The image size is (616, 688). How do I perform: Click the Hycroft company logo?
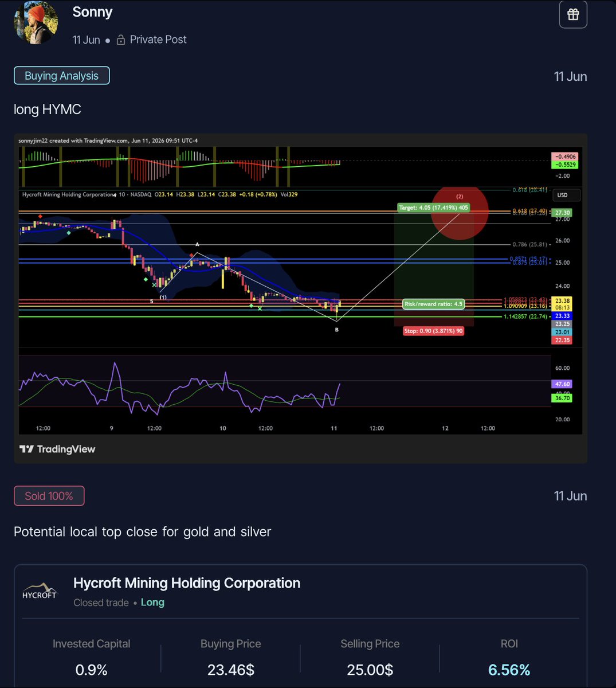pyautogui.click(x=40, y=591)
